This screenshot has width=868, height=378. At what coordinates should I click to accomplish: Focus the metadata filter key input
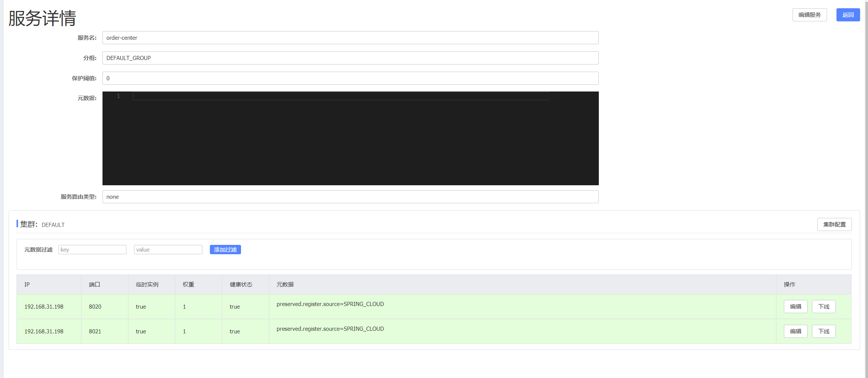(92, 250)
